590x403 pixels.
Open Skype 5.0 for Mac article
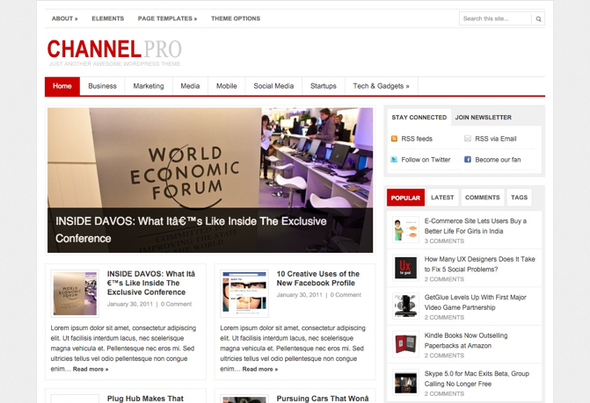(x=477, y=379)
